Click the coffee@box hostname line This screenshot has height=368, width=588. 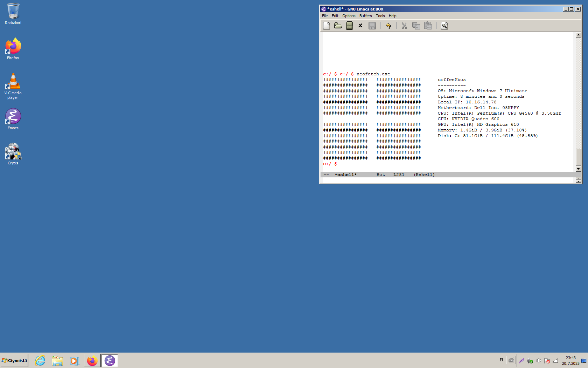point(452,80)
